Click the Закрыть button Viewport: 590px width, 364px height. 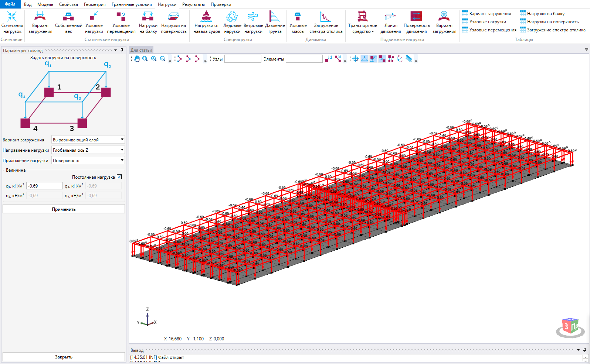click(64, 357)
